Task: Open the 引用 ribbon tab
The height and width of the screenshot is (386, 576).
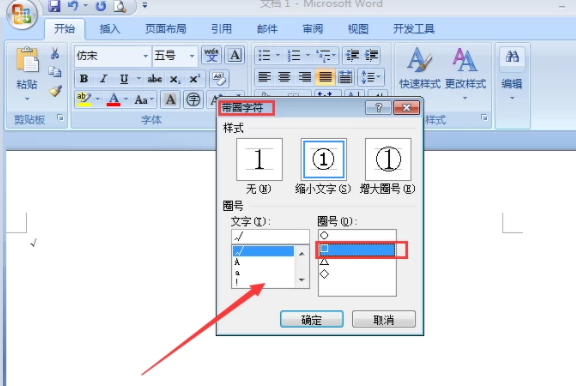Action: (x=221, y=29)
